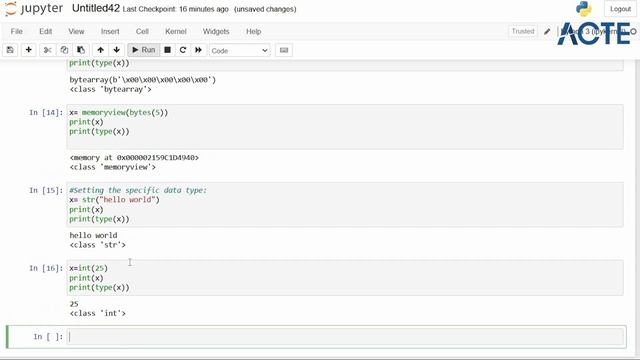Click the Jupyter logo
This screenshot has width=640, height=360.
(x=34, y=9)
